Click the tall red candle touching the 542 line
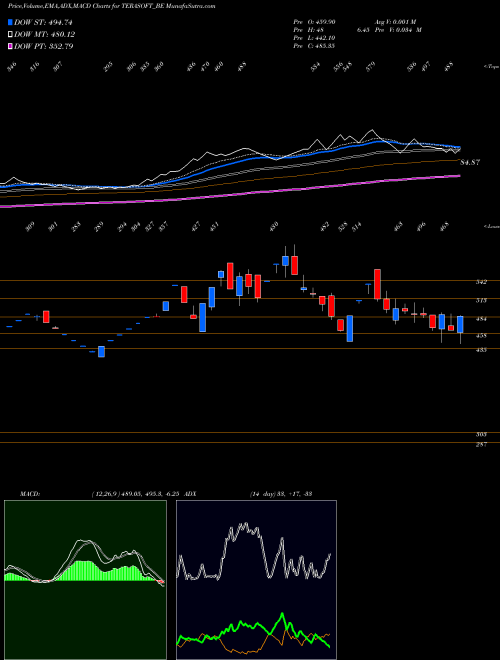Viewport: 500px width, 660px height. pyautogui.click(x=378, y=284)
